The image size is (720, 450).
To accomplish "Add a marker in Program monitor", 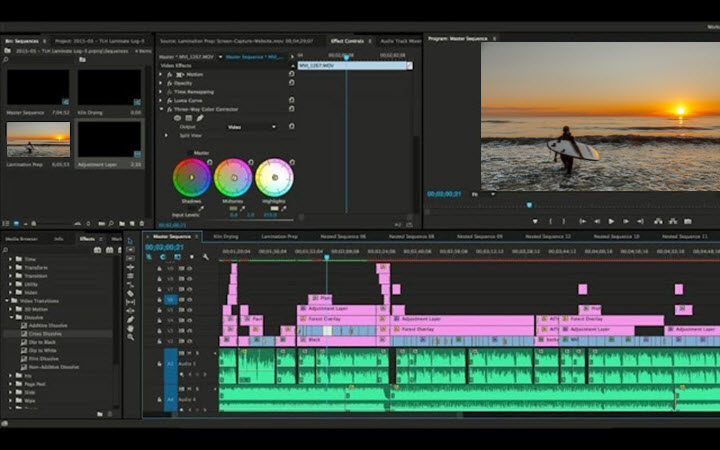I will point(535,221).
